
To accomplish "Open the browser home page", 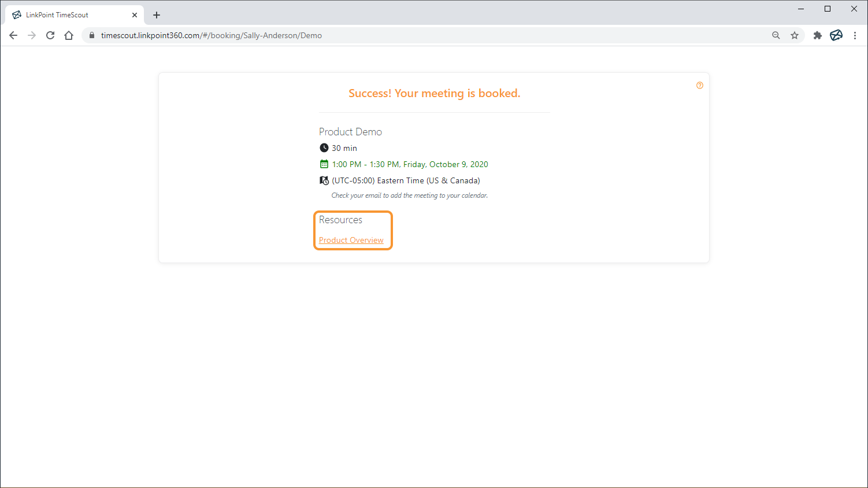I will pyautogui.click(x=69, y=35).
